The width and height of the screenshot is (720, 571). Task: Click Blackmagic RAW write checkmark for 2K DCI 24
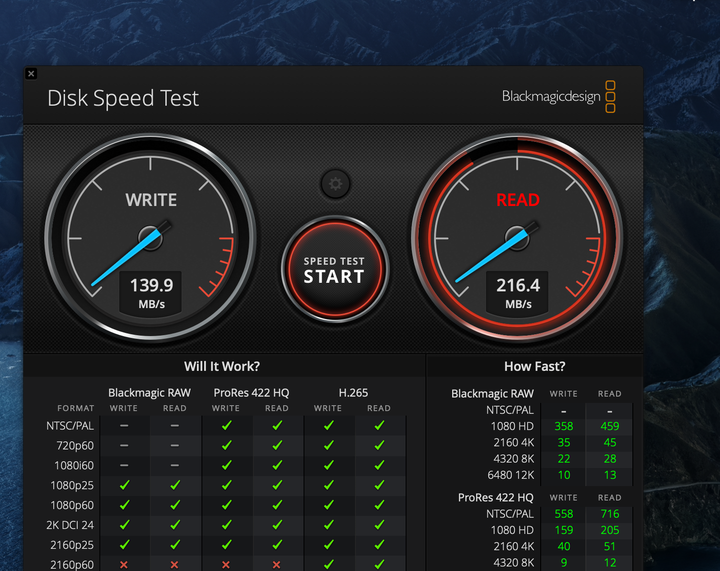[x=124, y=525]
